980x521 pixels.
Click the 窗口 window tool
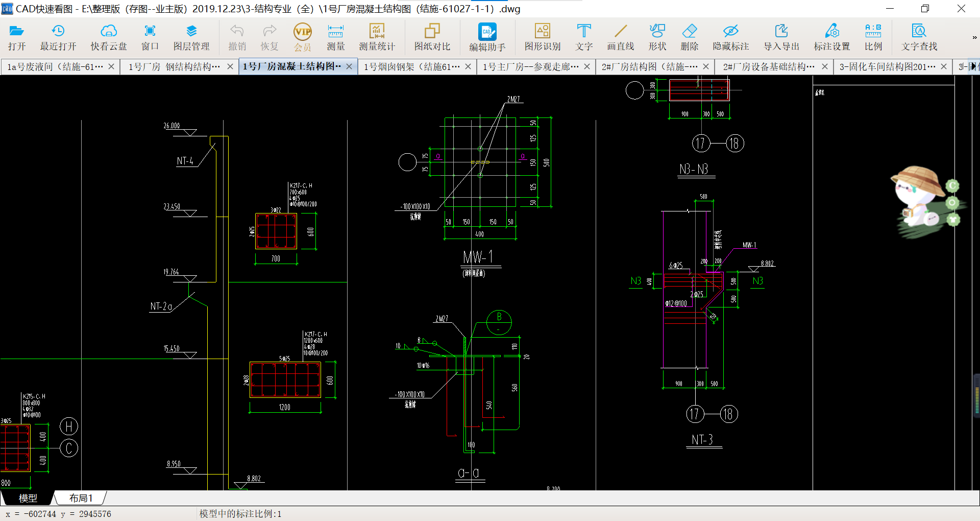tap(150, 37)
